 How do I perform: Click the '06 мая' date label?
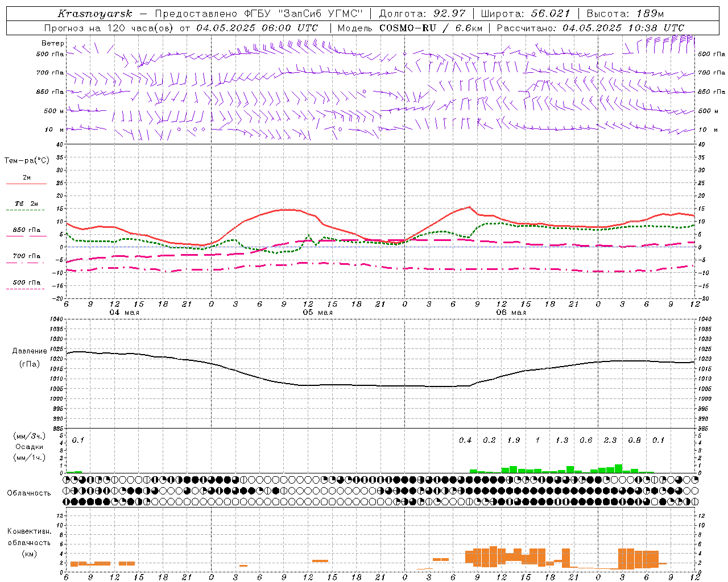click(511, 313)
